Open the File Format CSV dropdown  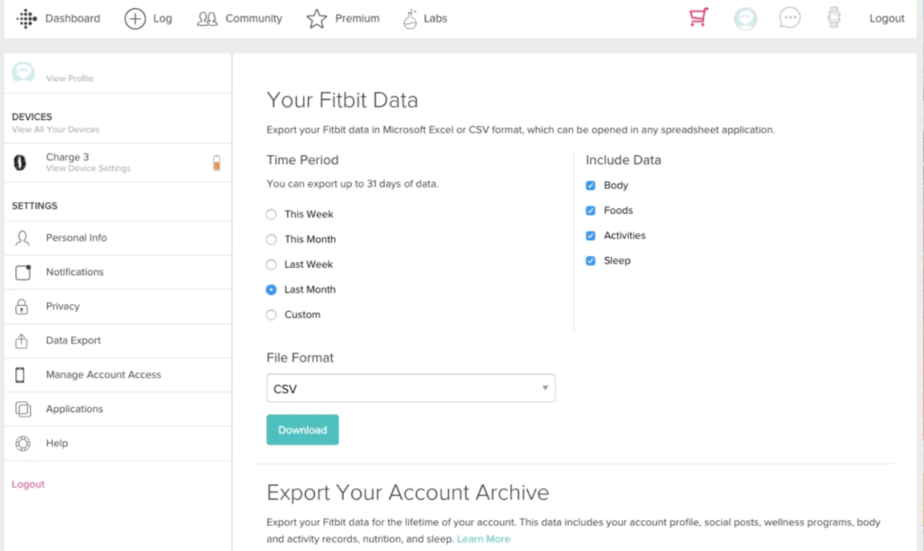point(410,388)
